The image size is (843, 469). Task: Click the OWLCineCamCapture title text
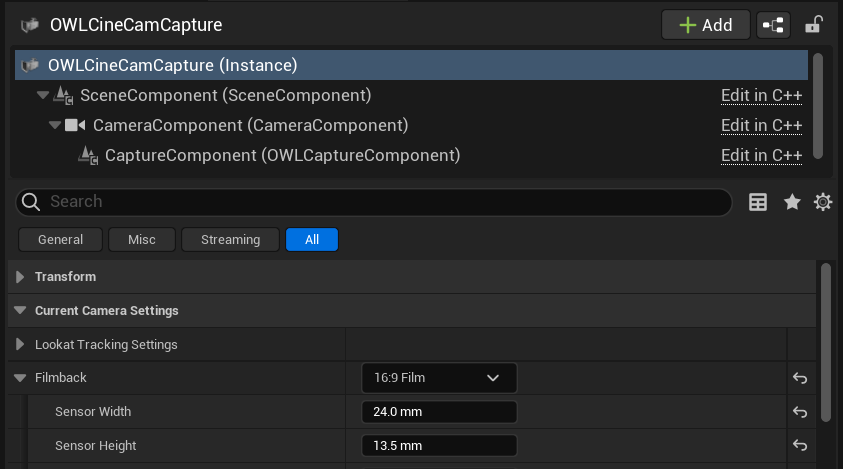[136, 25]
